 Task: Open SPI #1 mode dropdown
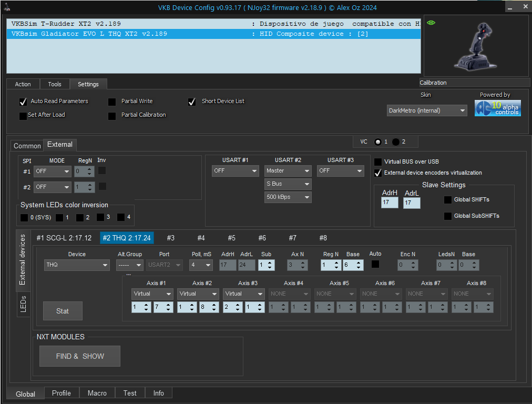pos(52,171)
